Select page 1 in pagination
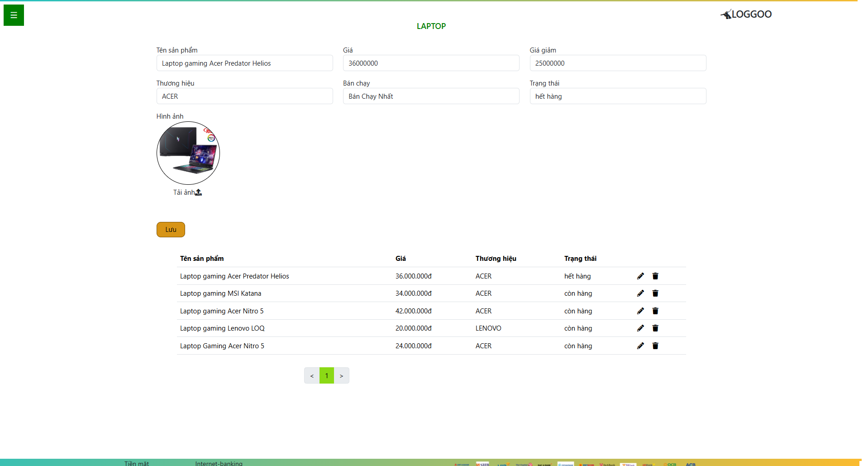Viewport: 868px width, 466px height. tap(327, 376)
